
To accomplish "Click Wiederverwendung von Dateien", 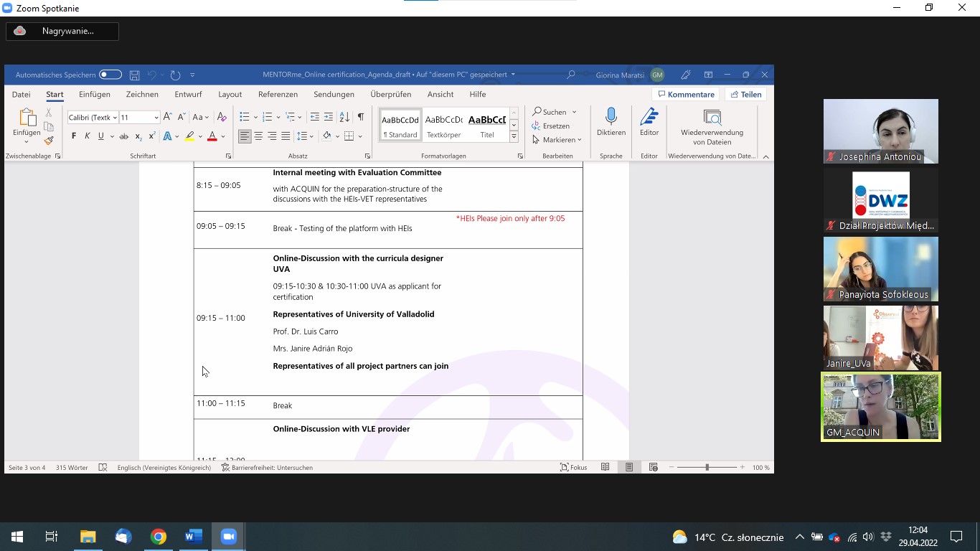I will (x=712, y=127).
